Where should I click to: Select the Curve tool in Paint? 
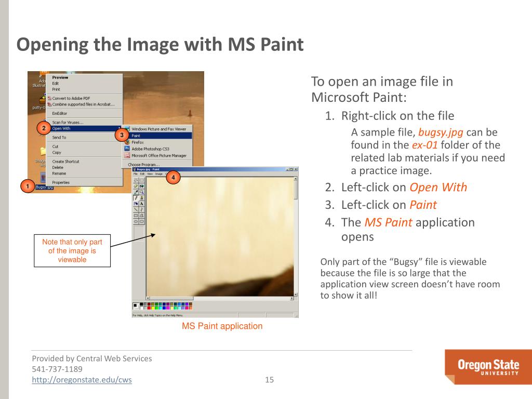click(142, 209)
